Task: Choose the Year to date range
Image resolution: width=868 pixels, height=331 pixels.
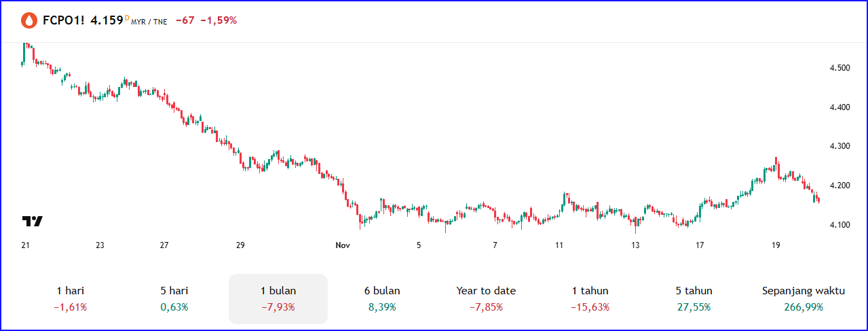Action: tap(486, 298)
